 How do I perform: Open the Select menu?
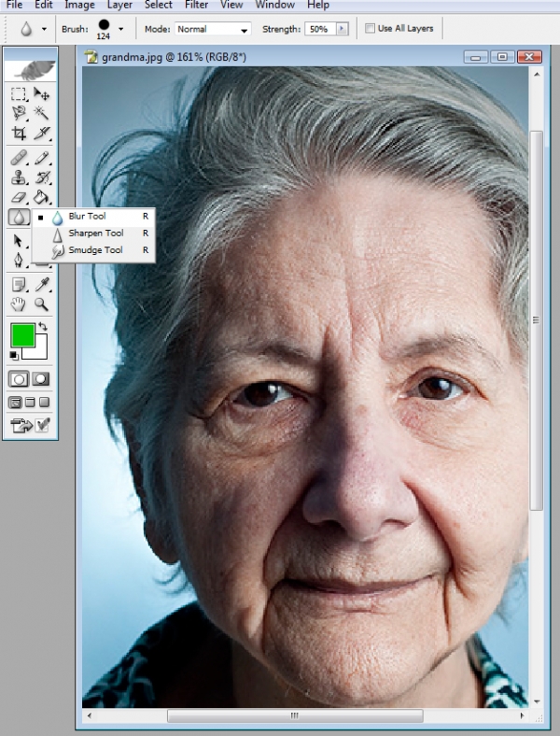click(159, 5)
